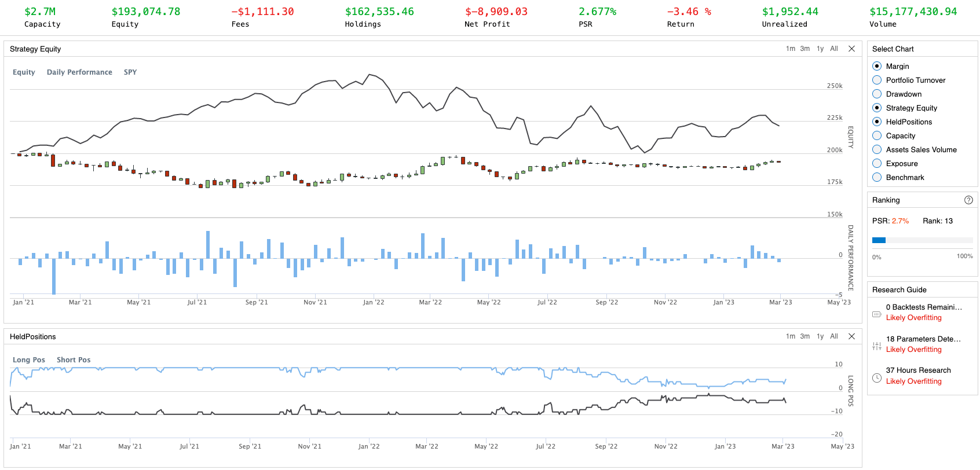Click the backtests remaining icon in Research Guide
The image size is (980, 470).
877,314
